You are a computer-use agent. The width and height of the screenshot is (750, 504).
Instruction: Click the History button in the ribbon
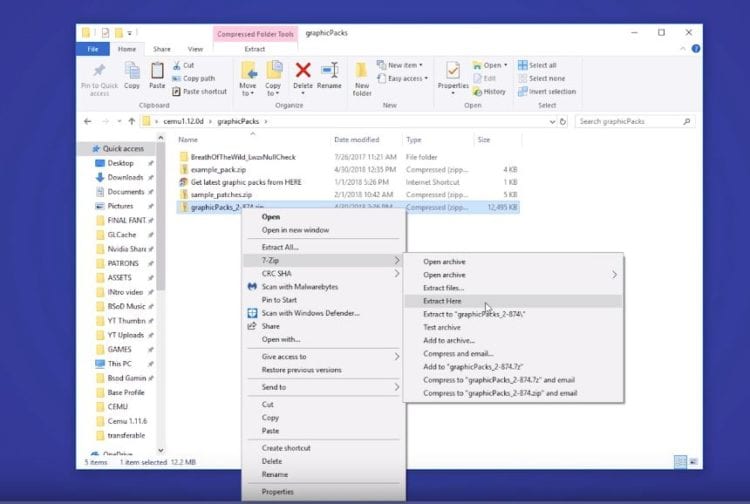tap(493, 91)
